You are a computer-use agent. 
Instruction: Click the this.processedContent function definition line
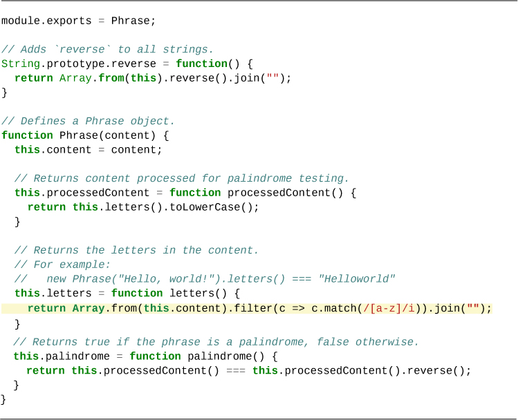185,193
